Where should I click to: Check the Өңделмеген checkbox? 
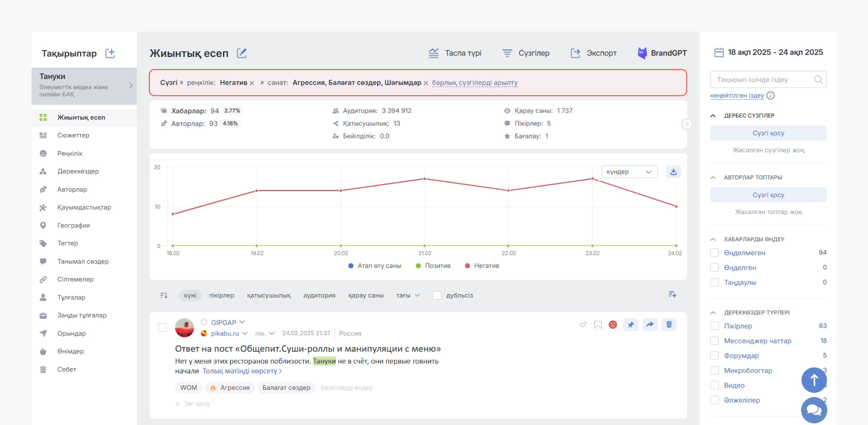click(715, 253)
